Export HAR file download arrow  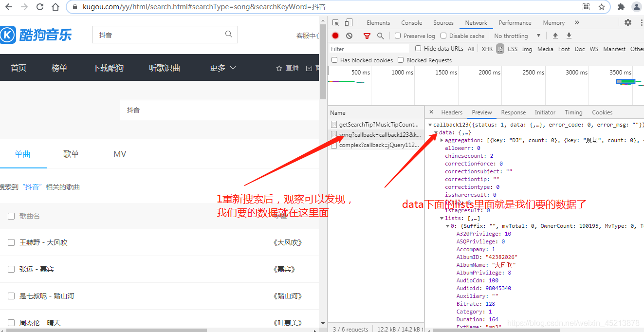coord(569,36)
